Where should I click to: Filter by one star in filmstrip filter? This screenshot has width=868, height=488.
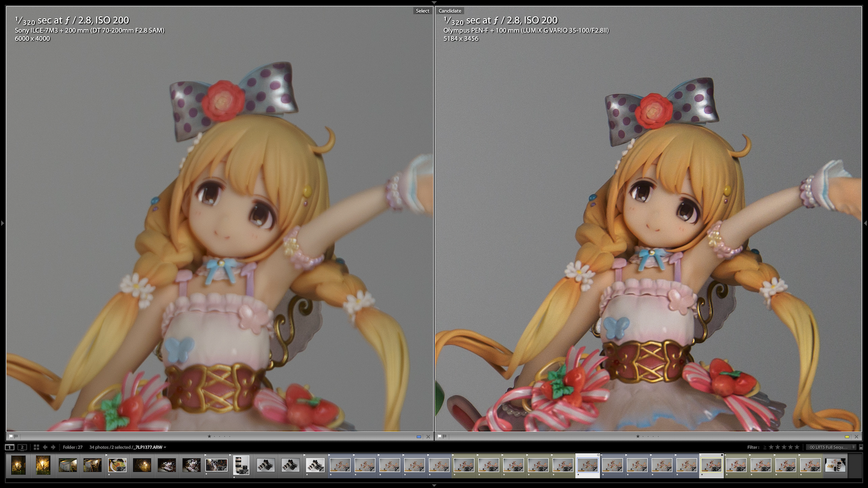771,447
